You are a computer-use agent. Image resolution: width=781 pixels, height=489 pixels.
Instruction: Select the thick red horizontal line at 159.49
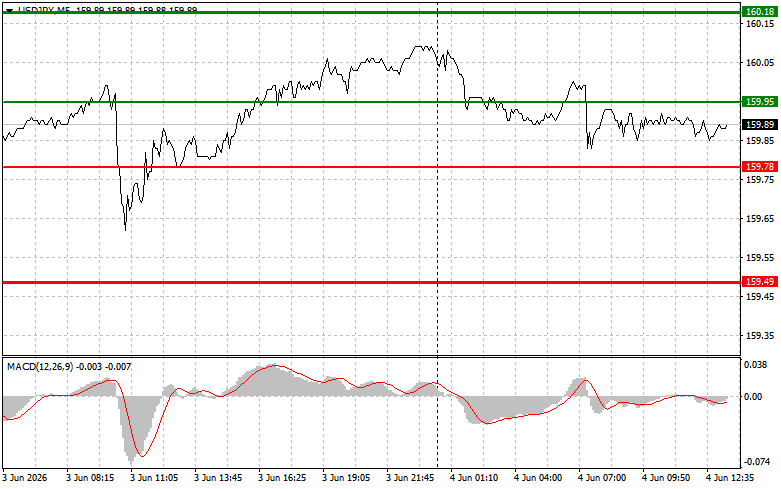371,282
